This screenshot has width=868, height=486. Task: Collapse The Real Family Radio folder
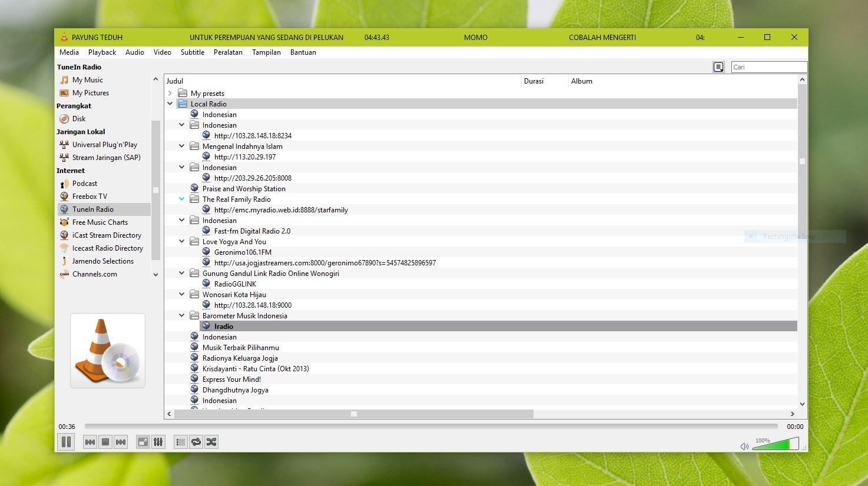(181, 199)
